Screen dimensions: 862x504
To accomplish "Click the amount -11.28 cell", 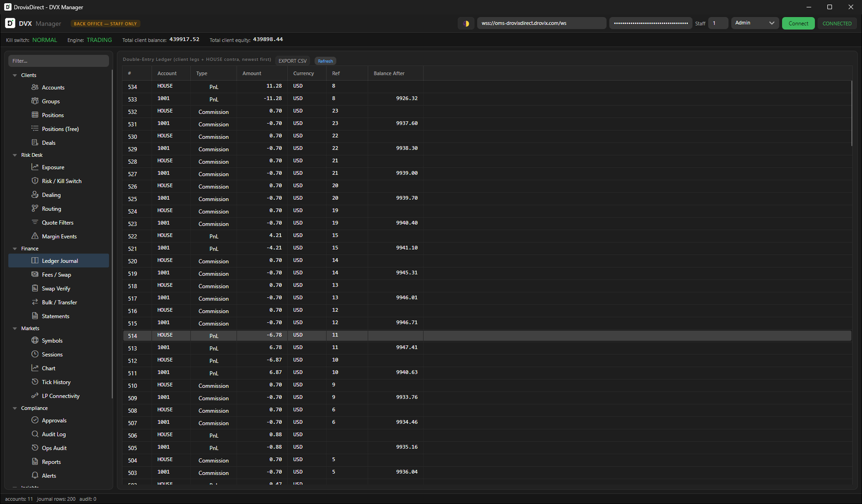I will tap(273, 99).
